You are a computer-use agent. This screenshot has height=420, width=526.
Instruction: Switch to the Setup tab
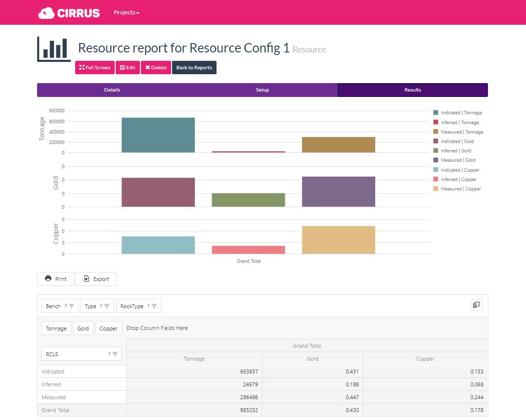pos(263,90)
